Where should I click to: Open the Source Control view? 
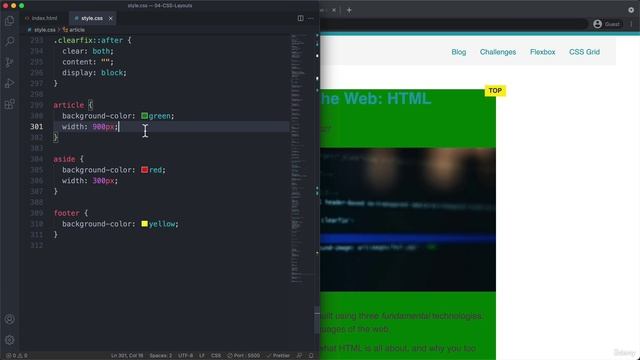click(x=9, y=62)
